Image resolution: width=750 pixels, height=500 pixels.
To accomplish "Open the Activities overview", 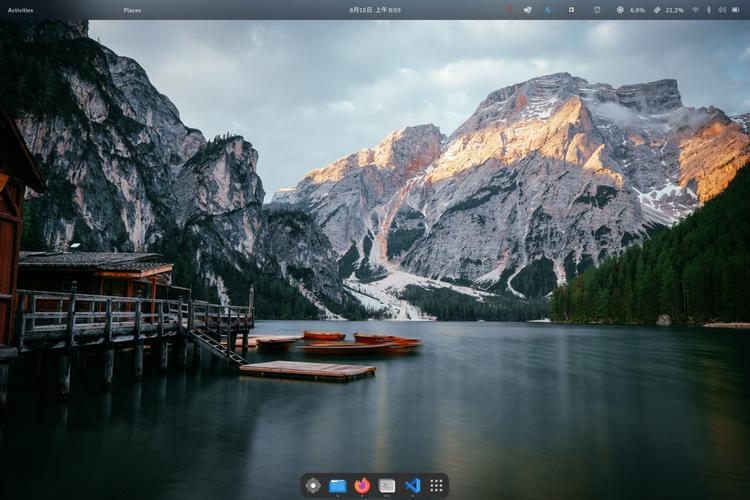I will click(x=20, y=10).
